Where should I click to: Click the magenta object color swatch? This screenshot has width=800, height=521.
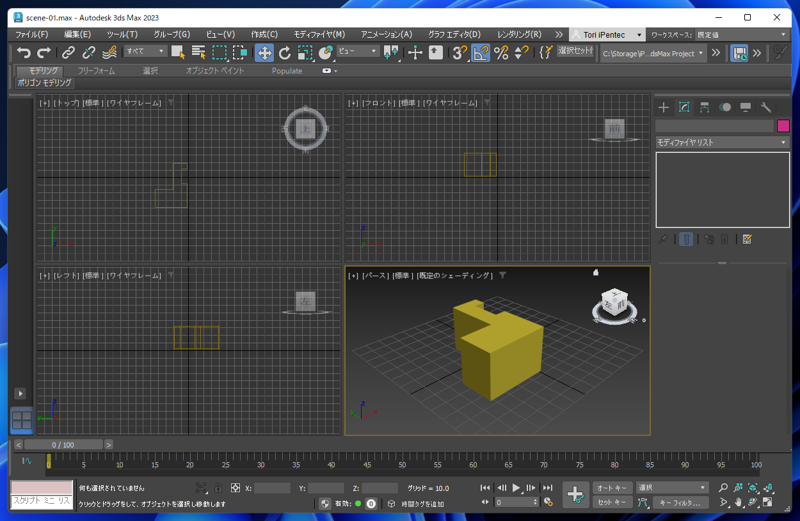tap(783, 126)
